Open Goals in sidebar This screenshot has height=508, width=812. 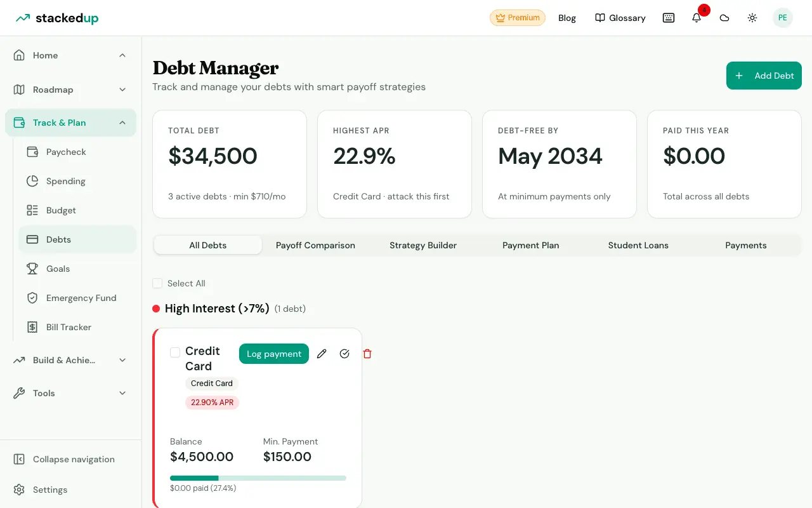click(x=77, y=269)
